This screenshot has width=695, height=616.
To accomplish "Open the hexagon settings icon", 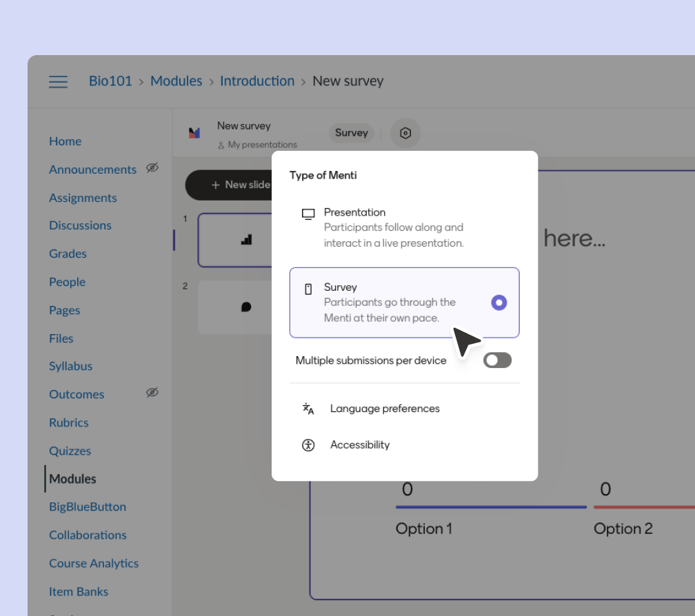I will click(x=405, y=133).
